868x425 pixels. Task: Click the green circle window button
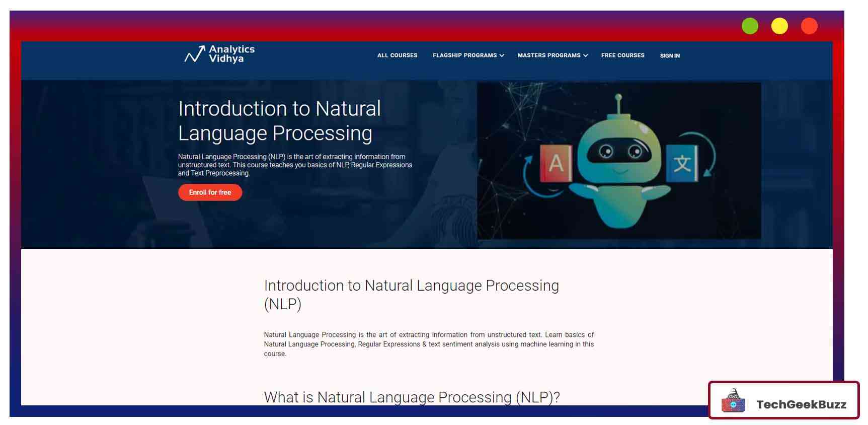750,26
